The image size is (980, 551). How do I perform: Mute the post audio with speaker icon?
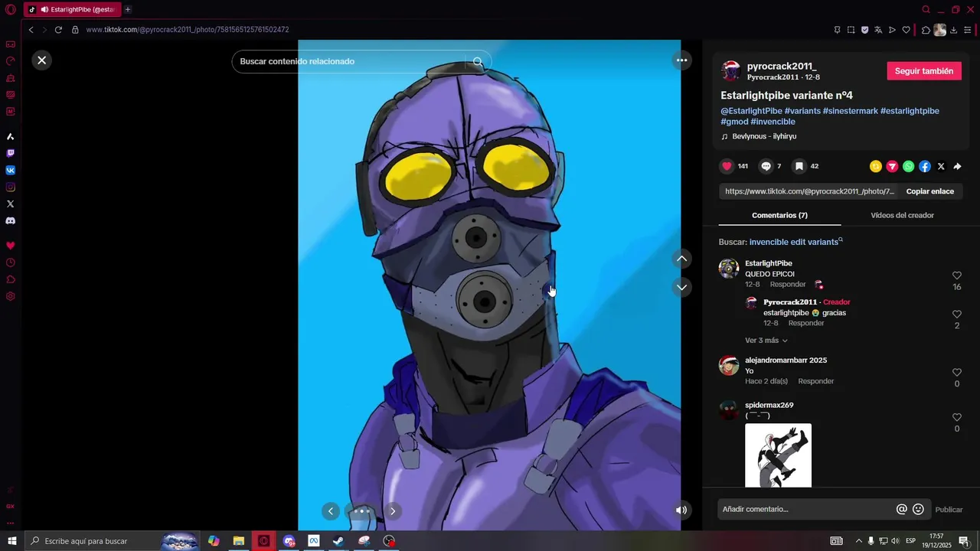point(681,510)
